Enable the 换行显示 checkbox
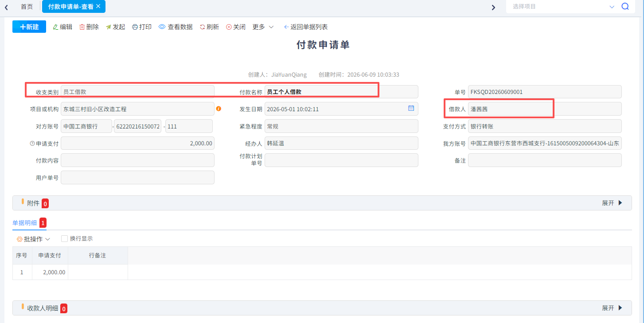The height and width of the screenshot is (323, 644). pyautogui.click(x=64, y=238)
